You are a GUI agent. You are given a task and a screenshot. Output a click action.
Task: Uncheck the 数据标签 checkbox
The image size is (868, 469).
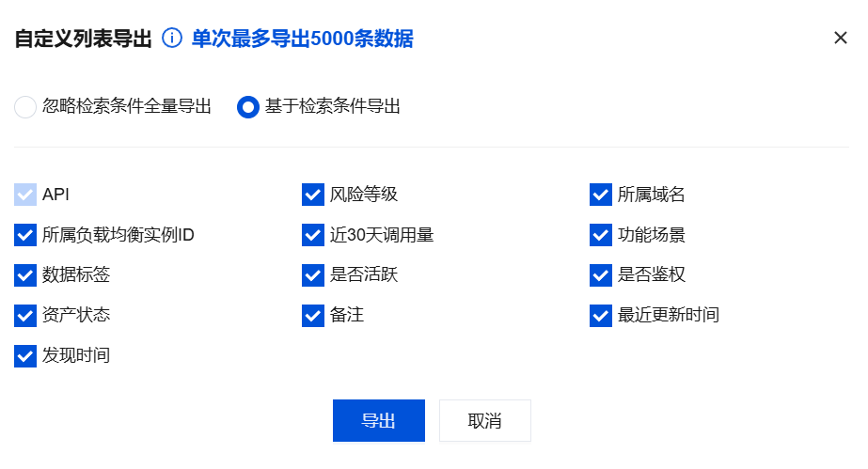click(x=25, y=275)
